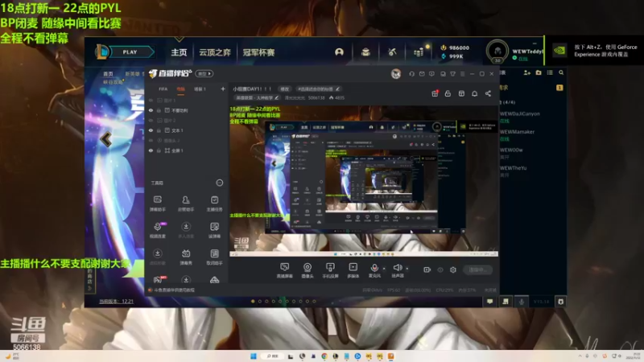Switch to the 电脑 scene tab

click(180, 89)
